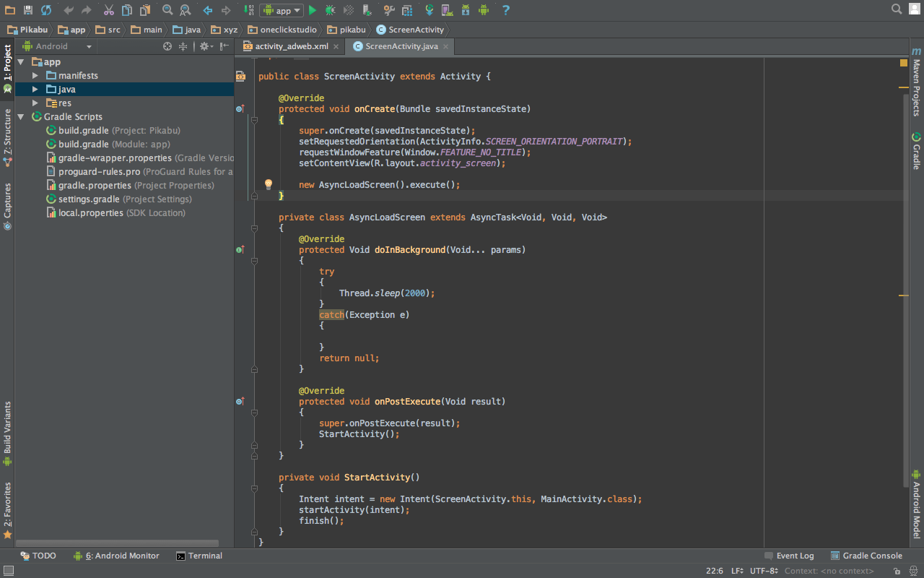Open the Captures side tab
The height and width of the screenshot is (578, 924).
point(7,206)
